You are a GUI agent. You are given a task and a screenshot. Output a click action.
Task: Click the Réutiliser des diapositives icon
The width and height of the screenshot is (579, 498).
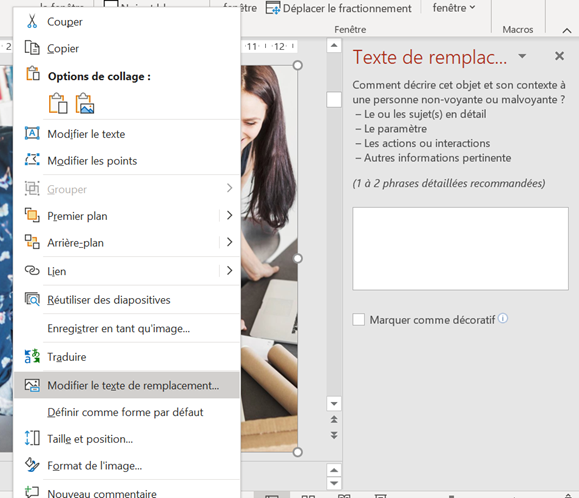pyautogui.click(x=32, y=299)
